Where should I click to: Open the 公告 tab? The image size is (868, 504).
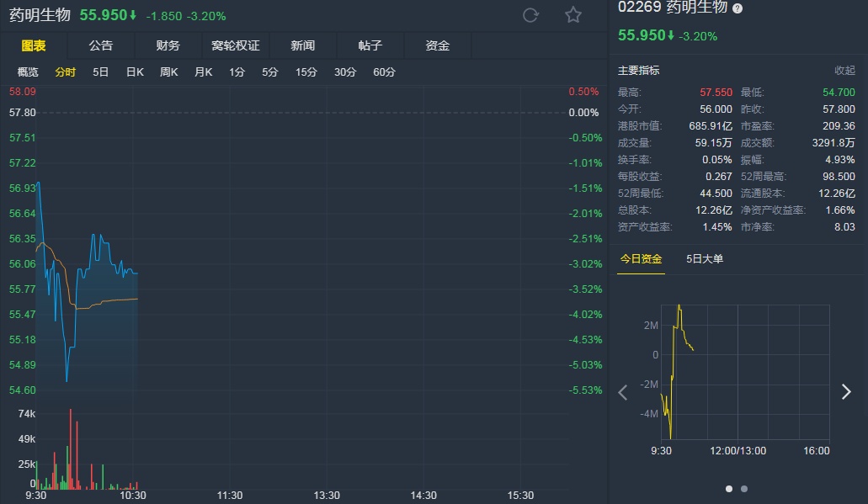(x=101, y=45)
